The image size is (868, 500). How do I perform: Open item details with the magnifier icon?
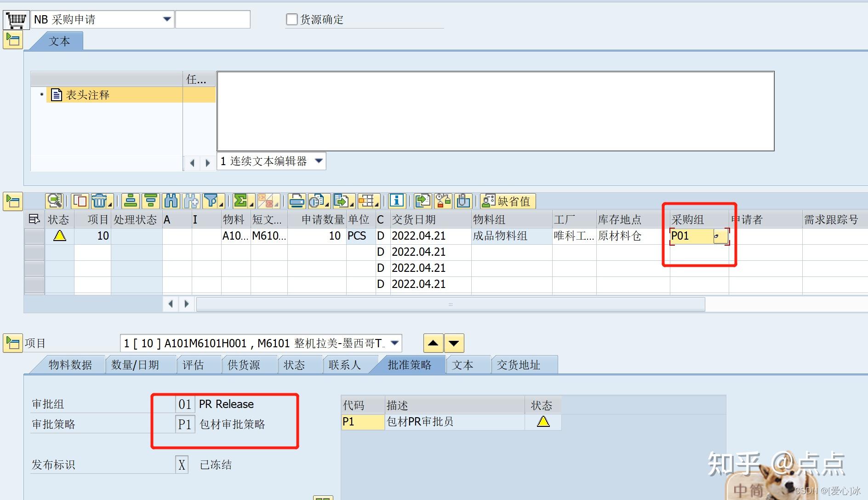pos(54,201)
